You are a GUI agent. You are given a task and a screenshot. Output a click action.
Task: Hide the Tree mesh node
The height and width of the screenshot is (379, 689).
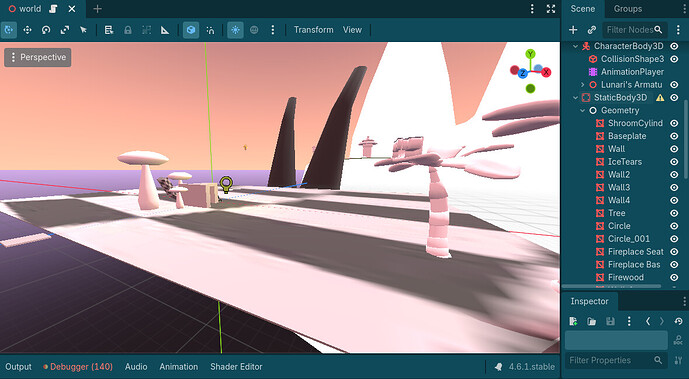674,213
